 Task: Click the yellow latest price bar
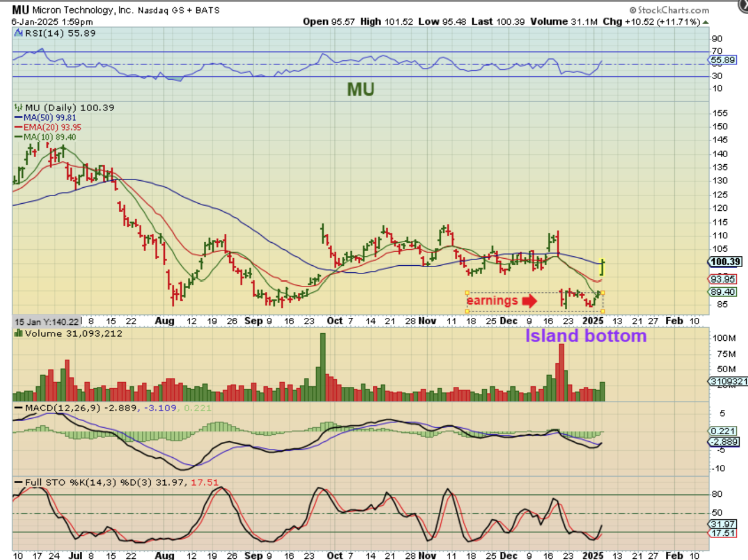(602, 267)
